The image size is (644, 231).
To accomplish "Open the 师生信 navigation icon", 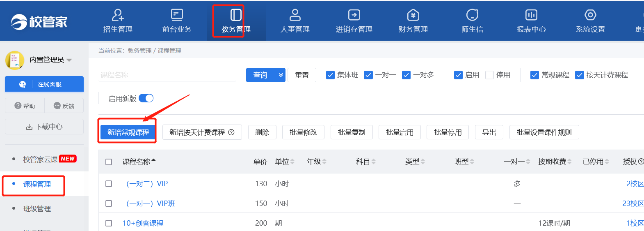I will pos(472,15).
